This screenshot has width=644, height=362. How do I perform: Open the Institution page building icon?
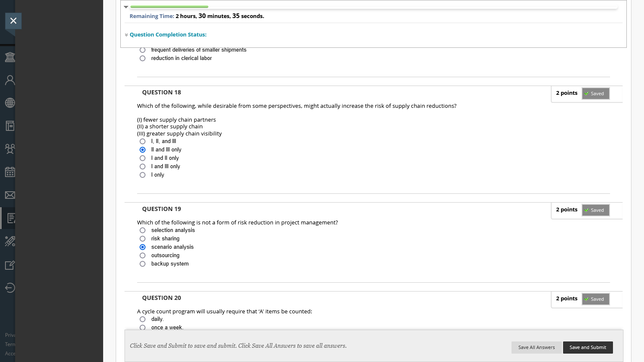click(x=10, y=57)
